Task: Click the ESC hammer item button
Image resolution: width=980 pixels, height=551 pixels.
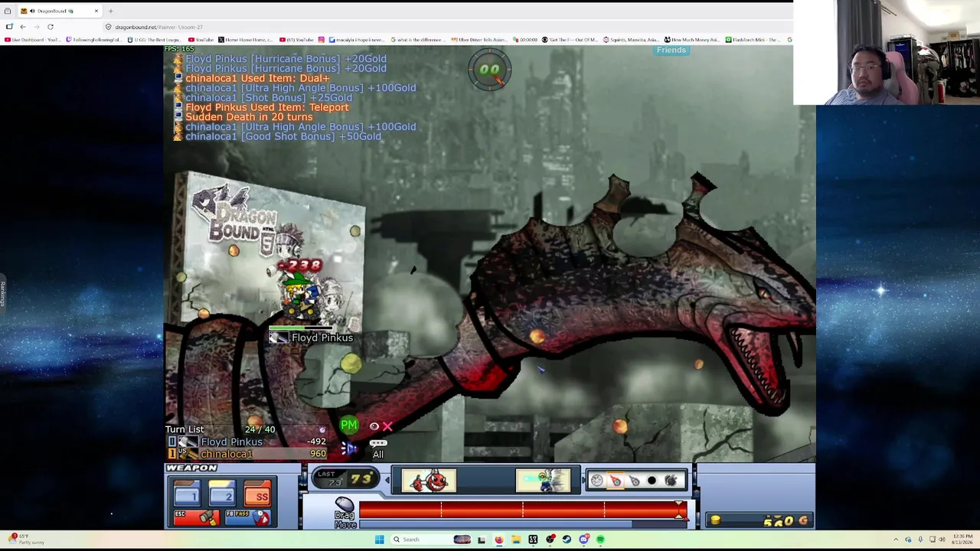Action: (x=196, y=517)
